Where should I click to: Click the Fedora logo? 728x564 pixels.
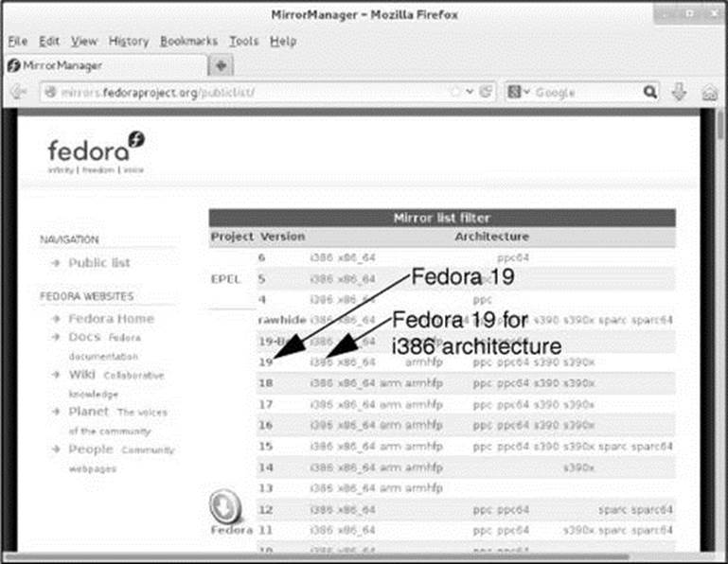97,152
